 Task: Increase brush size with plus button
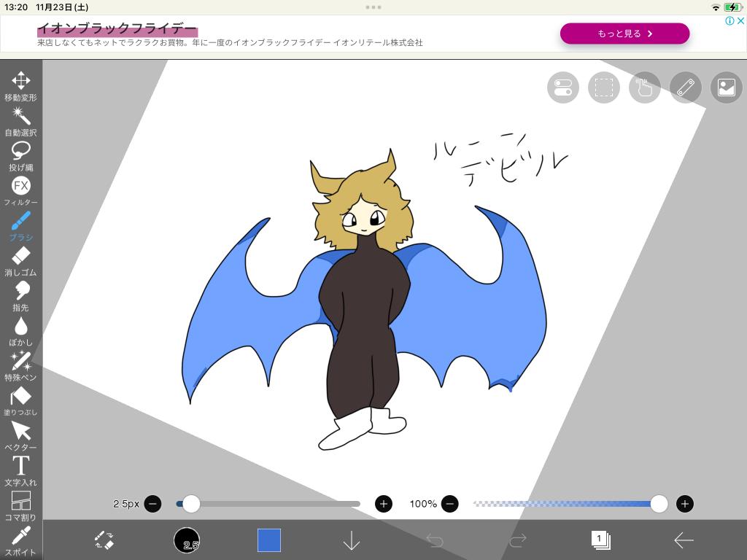point(383,504)
